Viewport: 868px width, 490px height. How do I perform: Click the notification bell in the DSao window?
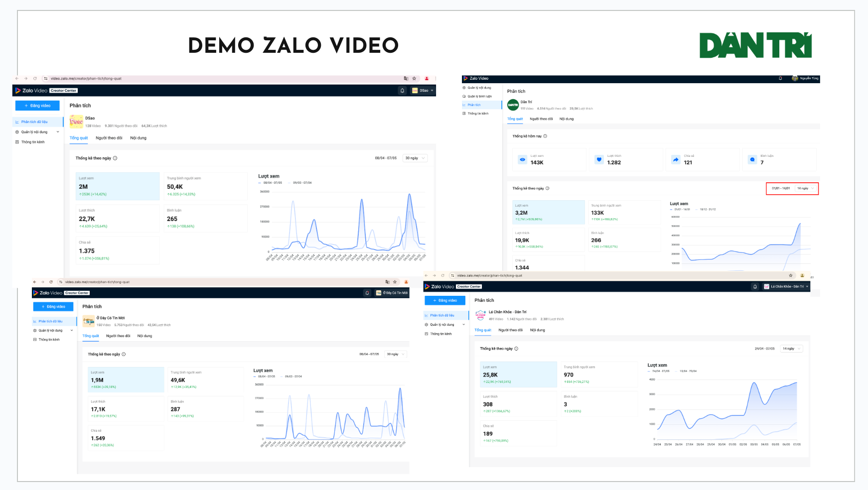click(402, 91)
